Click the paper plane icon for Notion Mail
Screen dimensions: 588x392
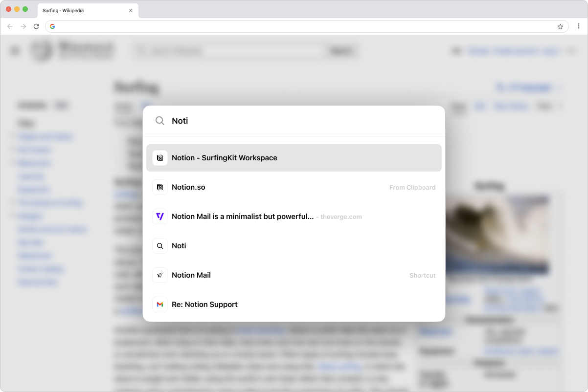[160, 275]
